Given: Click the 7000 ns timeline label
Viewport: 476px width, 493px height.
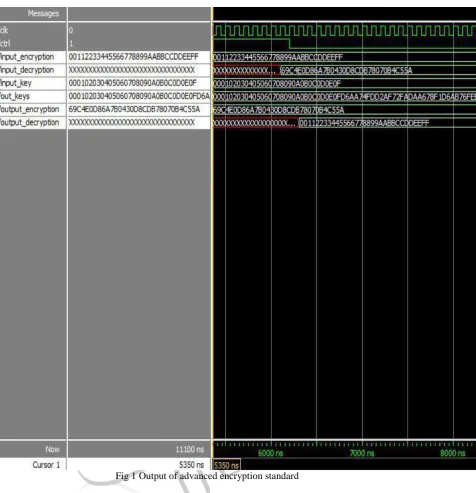Looking at the screenshot, I should coord(362,453).
